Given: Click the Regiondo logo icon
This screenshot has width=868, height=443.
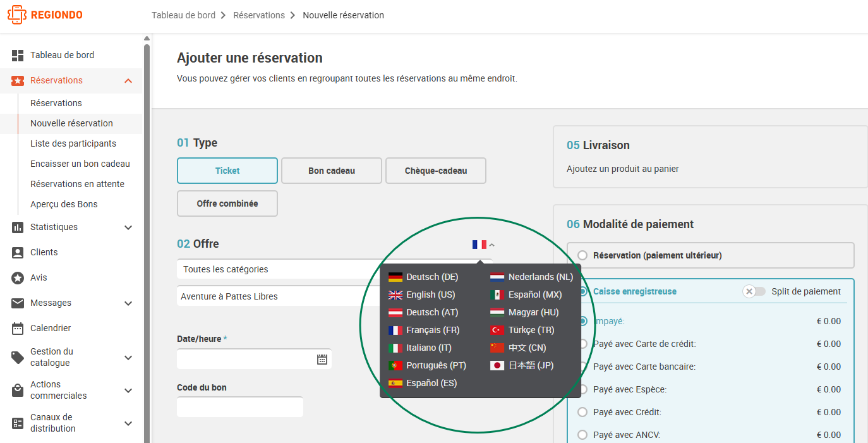Looking at the screenshot, I should tap(17, 15).
